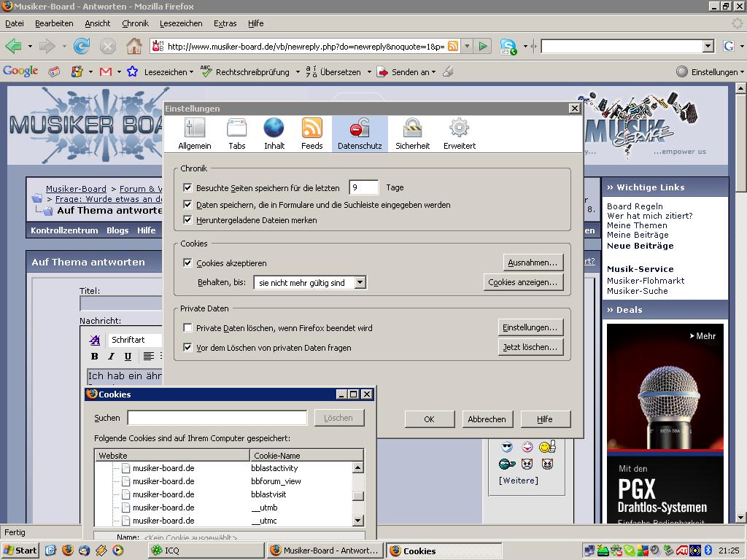The image size is (747, 560).
Task: Open the Datei menu
Action: pos(15,23)
